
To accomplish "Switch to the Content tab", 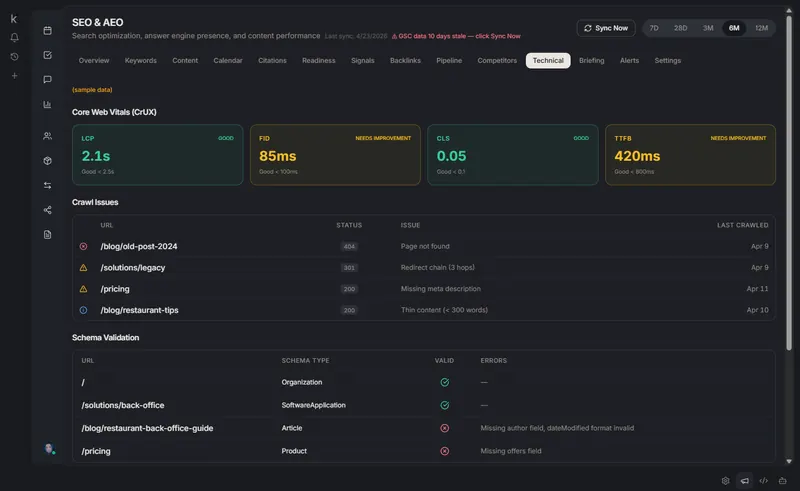I will click(185, 60).
